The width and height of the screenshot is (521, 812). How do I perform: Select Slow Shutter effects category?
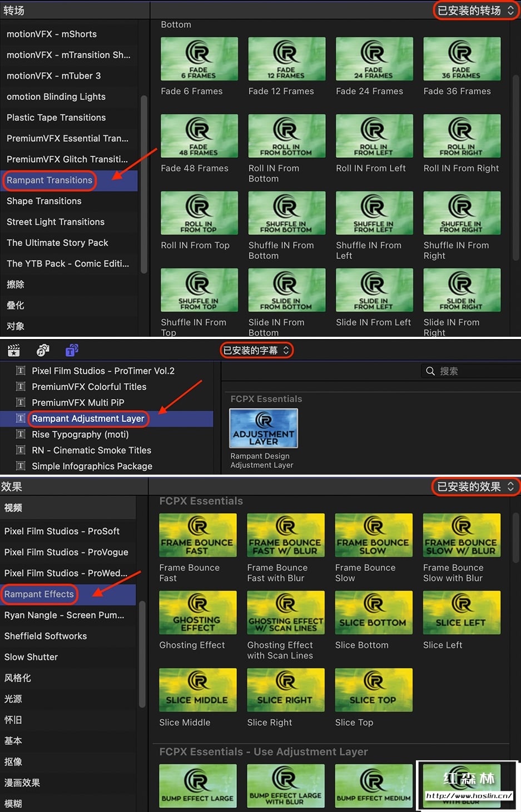click(x=68, y=657)
